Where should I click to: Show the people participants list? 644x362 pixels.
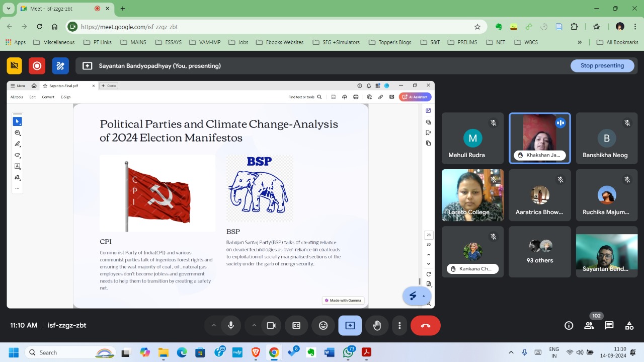589,326
